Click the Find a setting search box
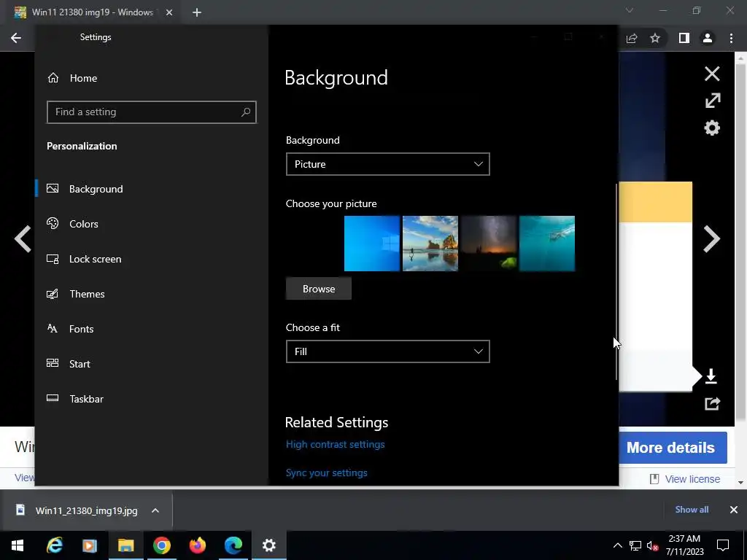Image resolution: width=747 pixels, height=560 pixels. click(152, 112)
